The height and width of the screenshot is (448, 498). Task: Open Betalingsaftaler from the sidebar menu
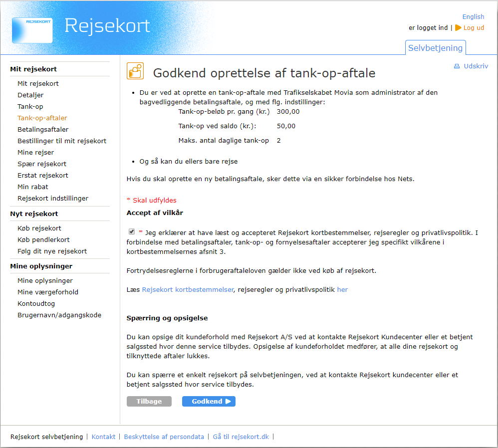[x=43, y=130]
